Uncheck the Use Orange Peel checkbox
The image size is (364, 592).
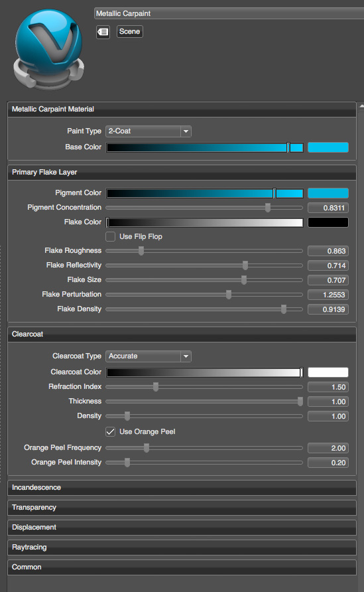tap(111, 431)
